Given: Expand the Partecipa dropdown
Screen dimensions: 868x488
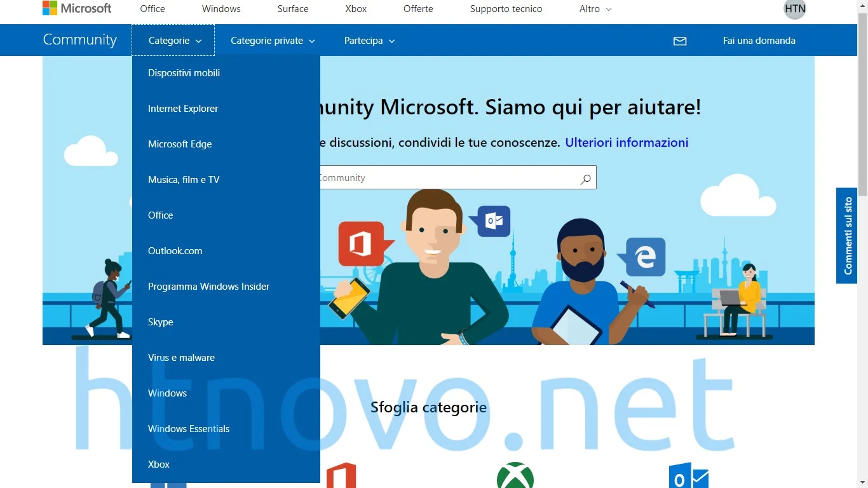Looking at the screenshot, I should pyautogui.click(x=369, y=41).
